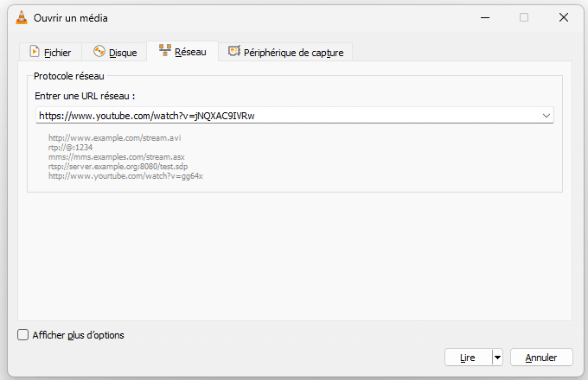Enable the Afficher plus d'options checkbox
This screenshot has width=588, height=380.
[23, 335]
